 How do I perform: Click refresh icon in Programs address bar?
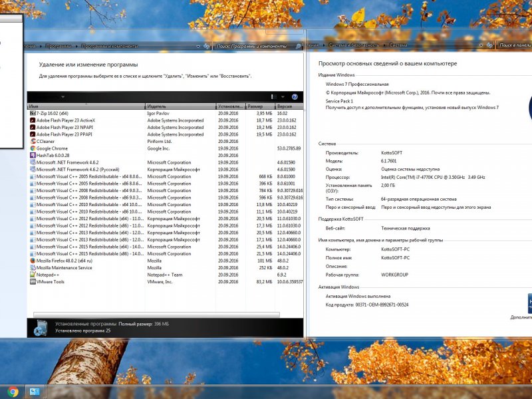[206, 46]
